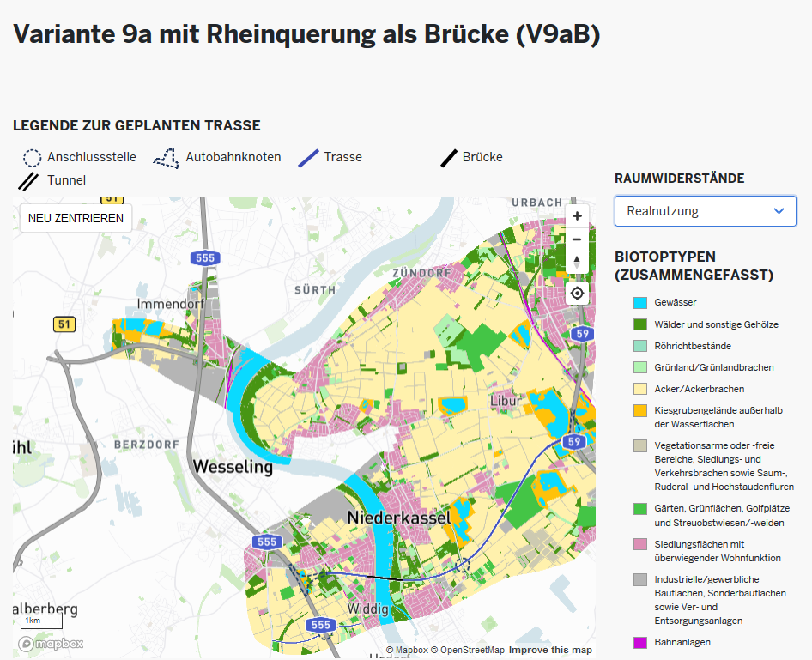The image size is (812, 660).
Task: Click the pale yellow Äcker/Ackerbrachen swatch
Action: pos(640,389)
